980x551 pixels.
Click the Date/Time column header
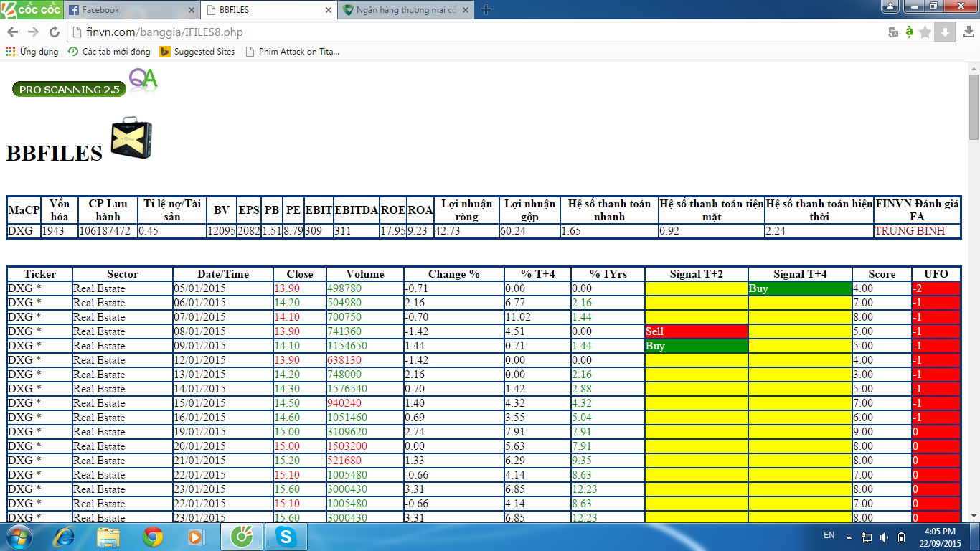223,274
